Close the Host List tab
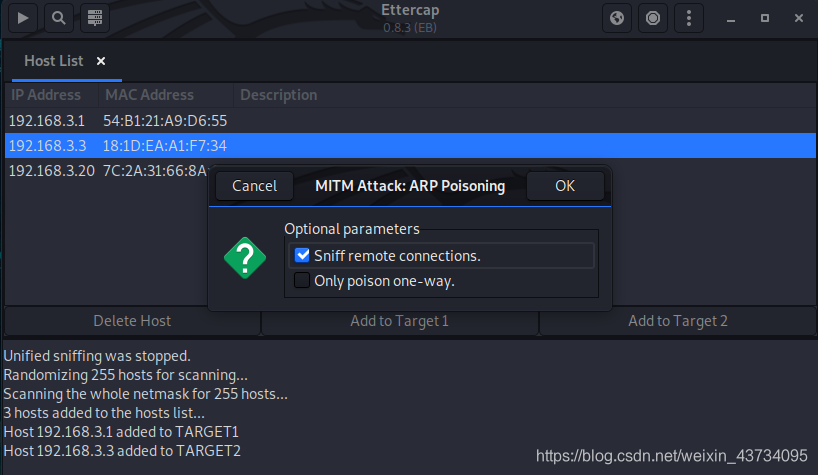This screenshot has width=818, height=475. (x=101, y=61)
